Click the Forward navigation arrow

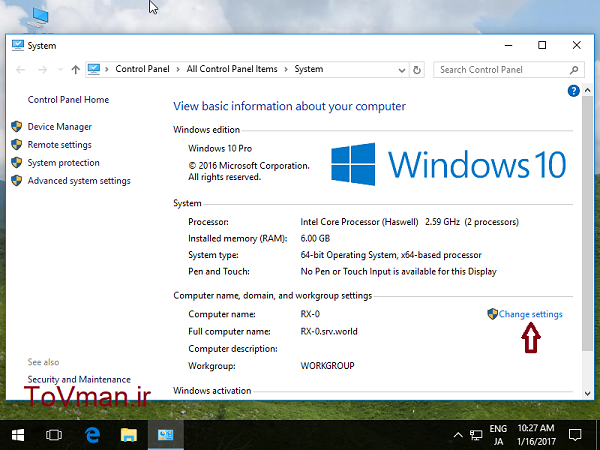tap(42, 70)
